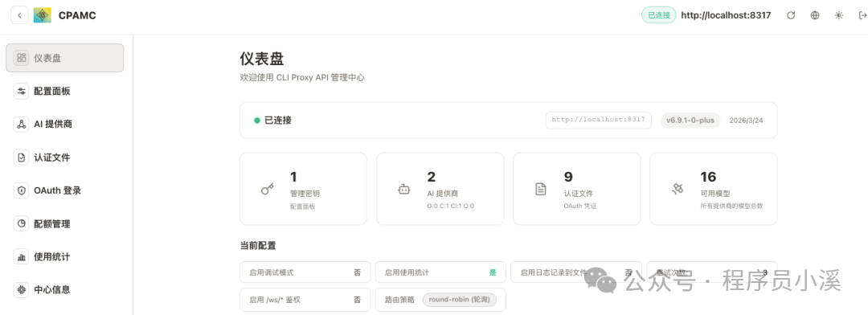
Task: Click the 启用调试模式 config row
Action: (305, 272)
